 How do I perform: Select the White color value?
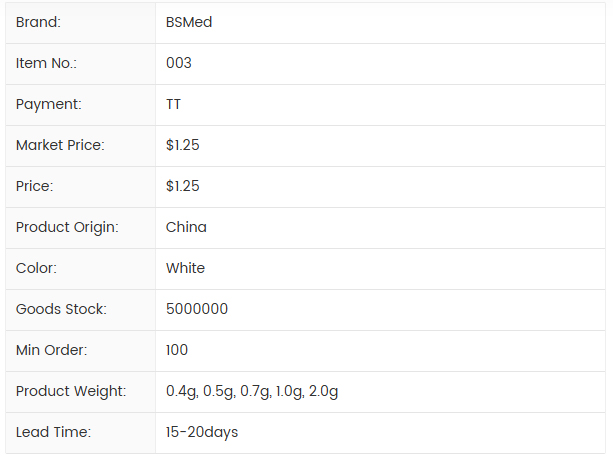(185, 268)
